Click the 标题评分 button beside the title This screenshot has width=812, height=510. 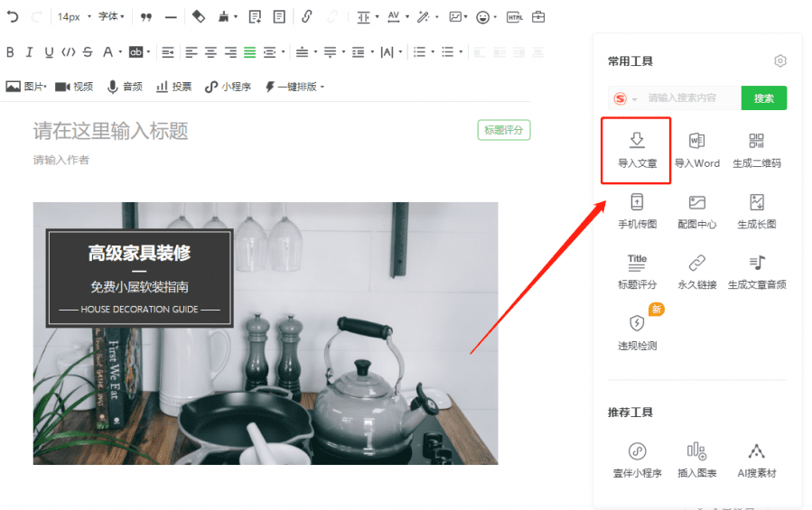pyautogui.click(x=504, y=130)
